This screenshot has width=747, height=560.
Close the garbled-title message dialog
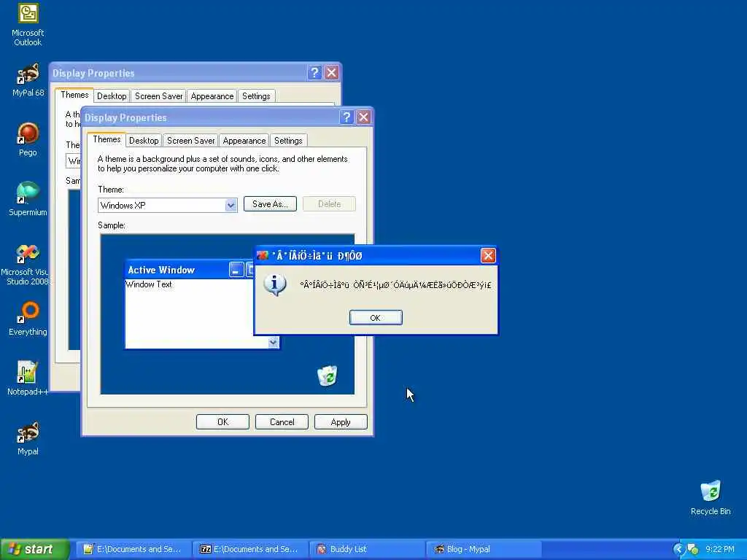pyautogui.click(x=488, y=256)
